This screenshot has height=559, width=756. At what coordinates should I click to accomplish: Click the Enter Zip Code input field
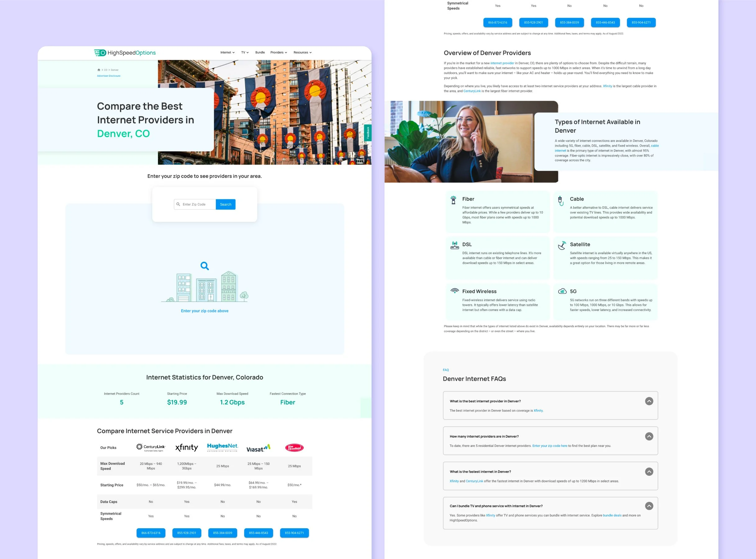195,204
